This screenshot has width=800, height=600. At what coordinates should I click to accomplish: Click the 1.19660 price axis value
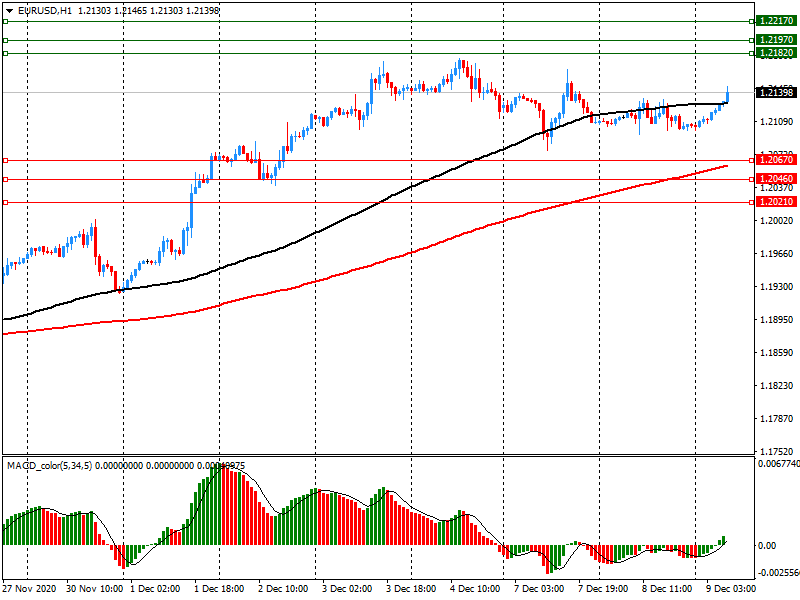coord(777,254)
